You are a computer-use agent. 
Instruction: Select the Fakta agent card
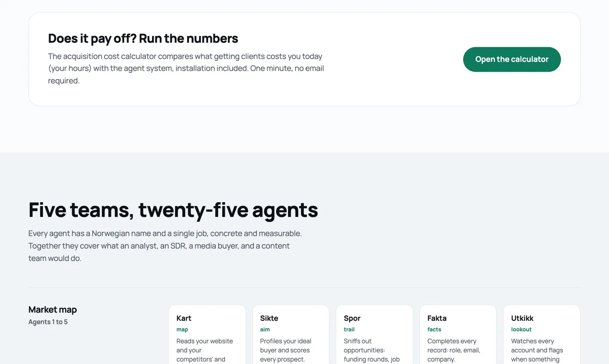pos(458,335)
